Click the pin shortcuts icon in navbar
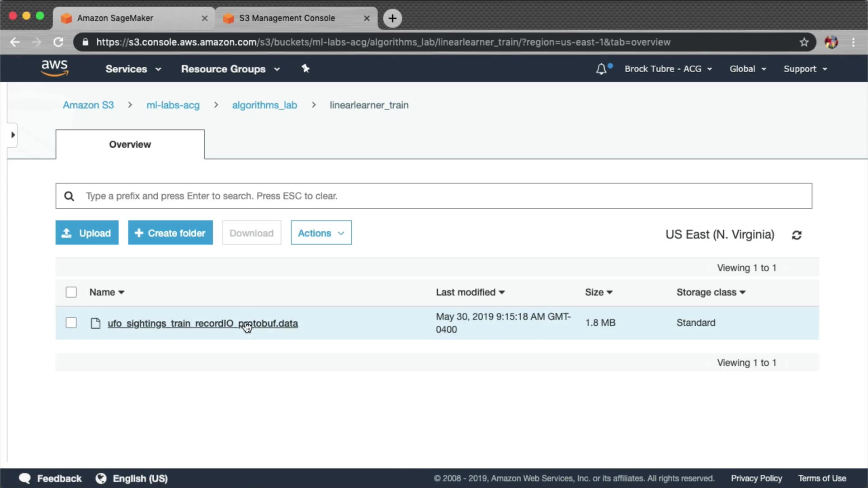Image resolution: width=868 pixels, height=488 pixels. click(x=306, y=69)
